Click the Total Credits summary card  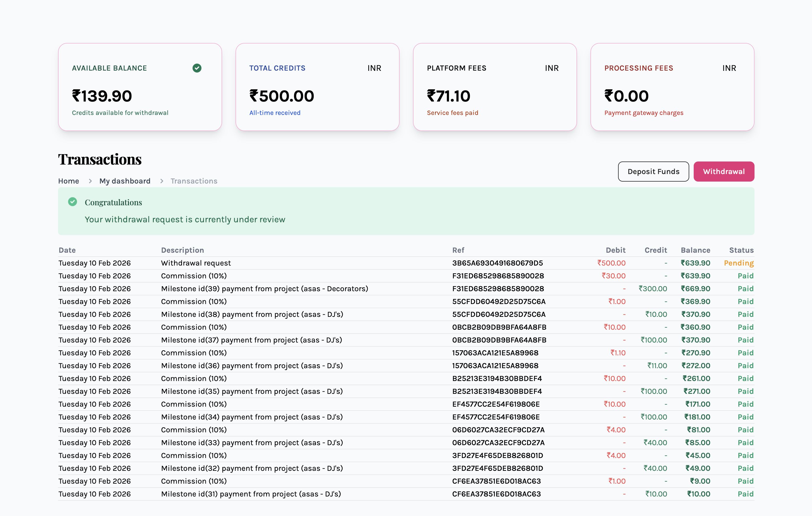[317, 87]
